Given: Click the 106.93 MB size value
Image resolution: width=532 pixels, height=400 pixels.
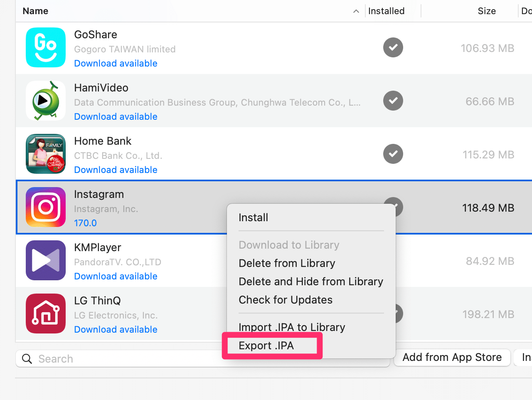Looking at the screenshot, I should 488,48.
